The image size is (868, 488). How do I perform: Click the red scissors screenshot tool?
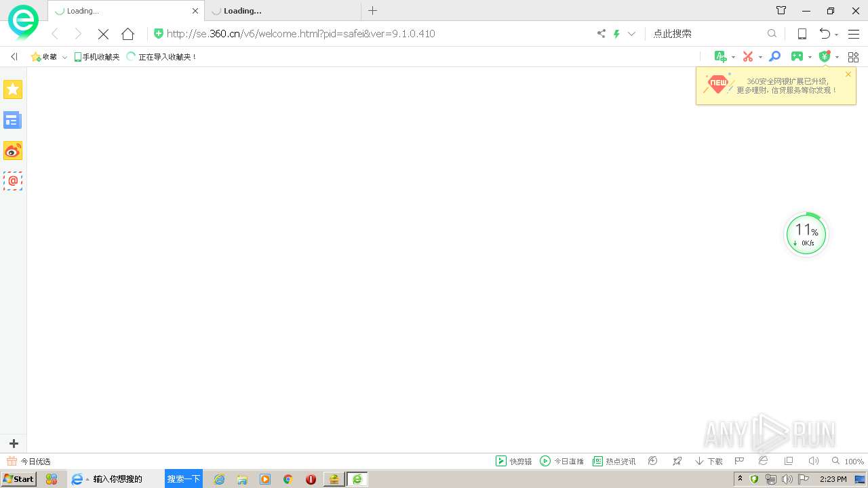click(x=747, y=57)
